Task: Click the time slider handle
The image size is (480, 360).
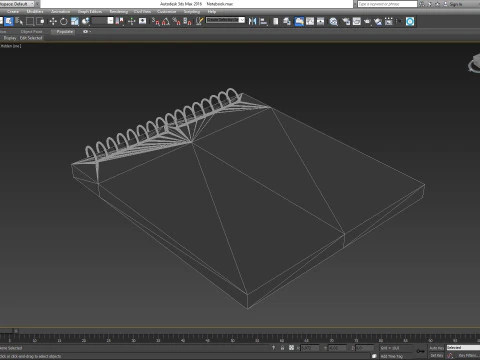Action: pyautogui.click(x=7, y=331)
